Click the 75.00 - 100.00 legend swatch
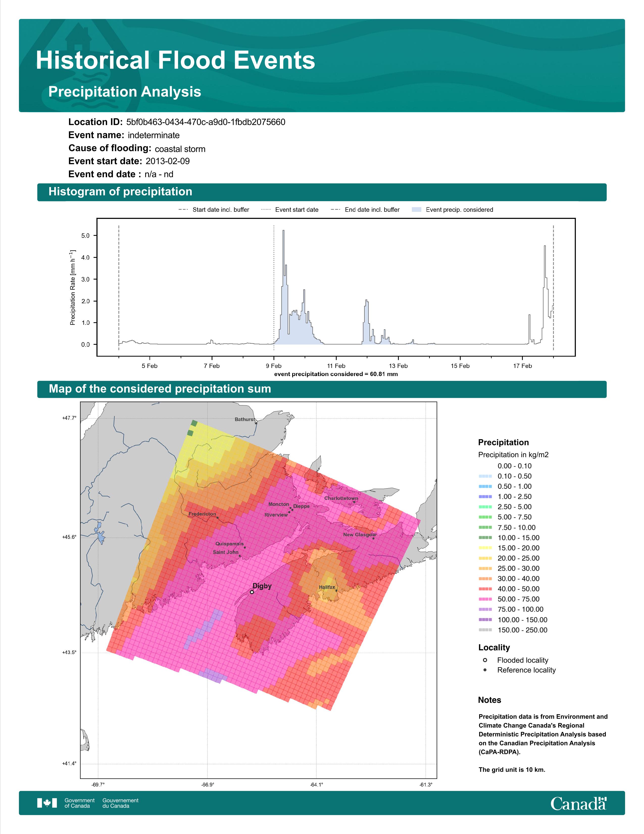 coord(485,610)
